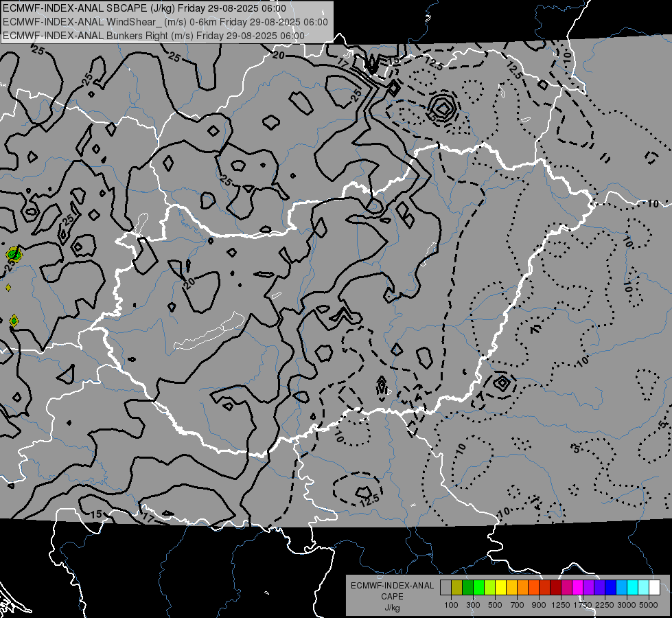Click the J/kg unit label in legend

(392, 608)
